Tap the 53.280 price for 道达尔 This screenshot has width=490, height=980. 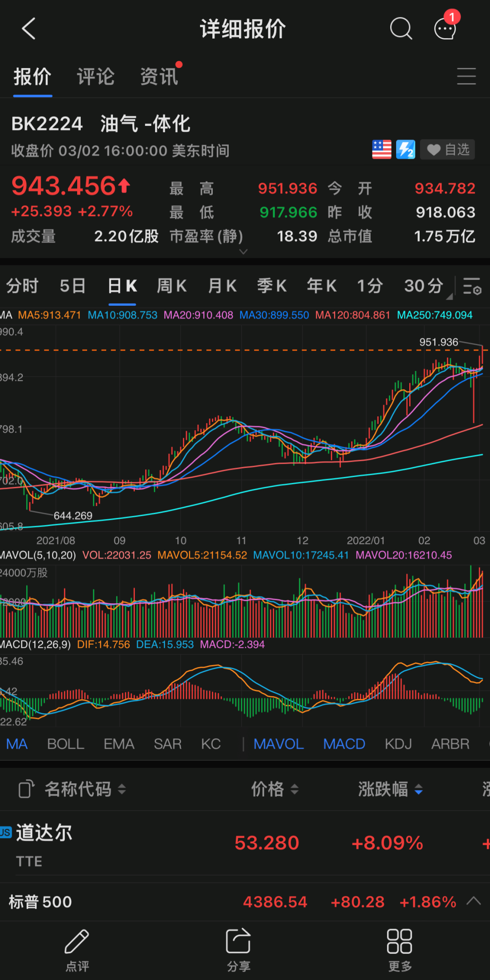pos(267,843)
